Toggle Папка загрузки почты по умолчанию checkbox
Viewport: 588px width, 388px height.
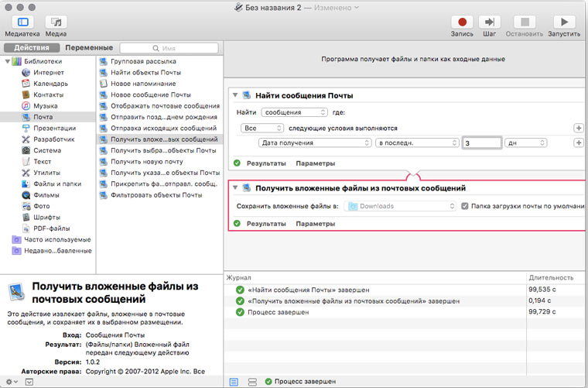[x=465, y=206]
